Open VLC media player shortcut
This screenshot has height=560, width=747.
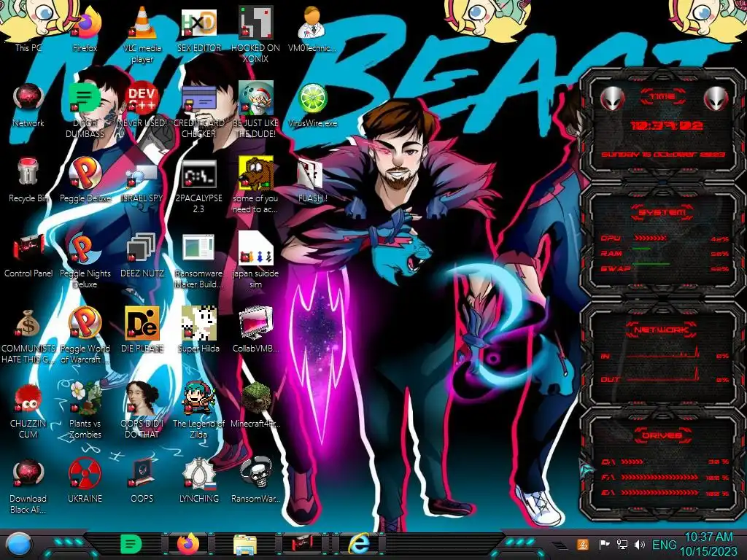[142, 35]
